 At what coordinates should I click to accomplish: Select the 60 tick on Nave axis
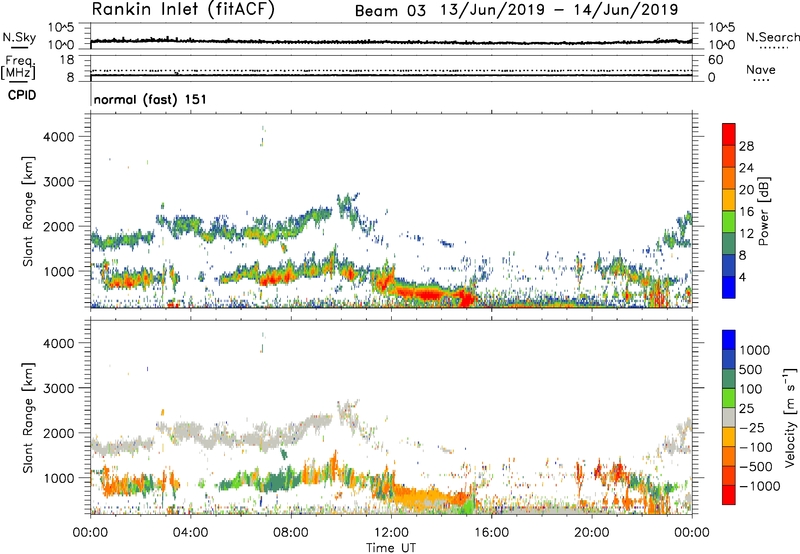(715, 60)
